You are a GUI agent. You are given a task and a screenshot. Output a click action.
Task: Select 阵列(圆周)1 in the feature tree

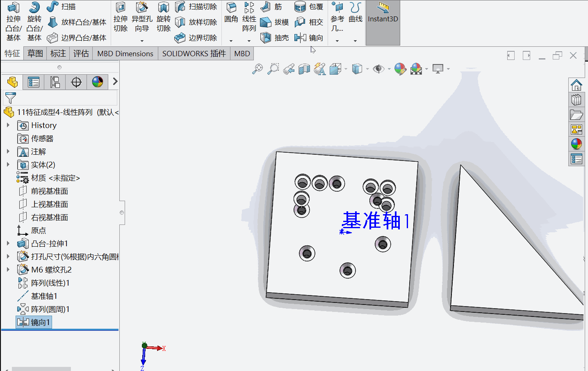[43, 309]
